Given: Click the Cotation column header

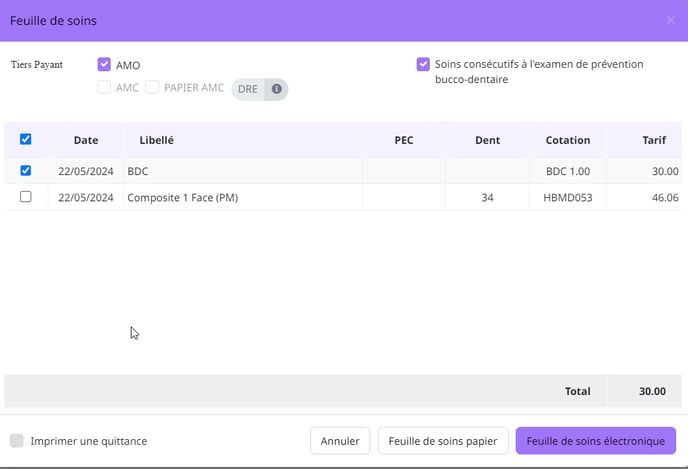Looking at the screenshot, I should click(x=568, y=140).
